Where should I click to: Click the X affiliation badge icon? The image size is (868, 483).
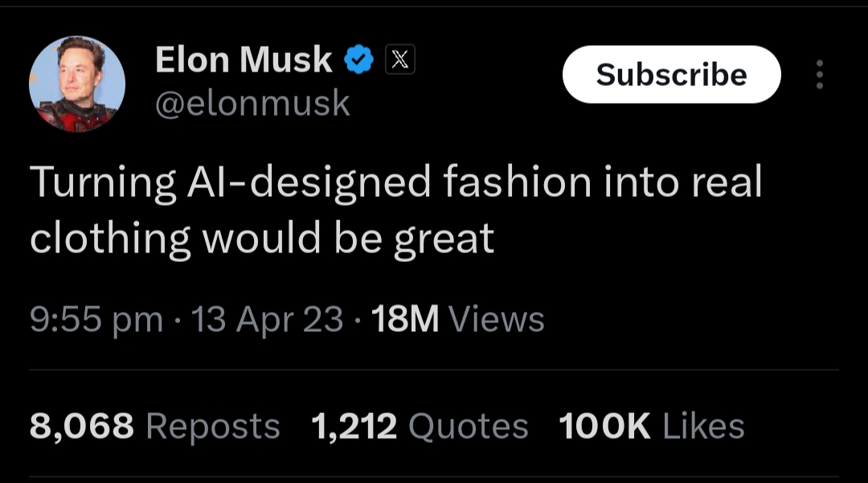coord(401,59)
